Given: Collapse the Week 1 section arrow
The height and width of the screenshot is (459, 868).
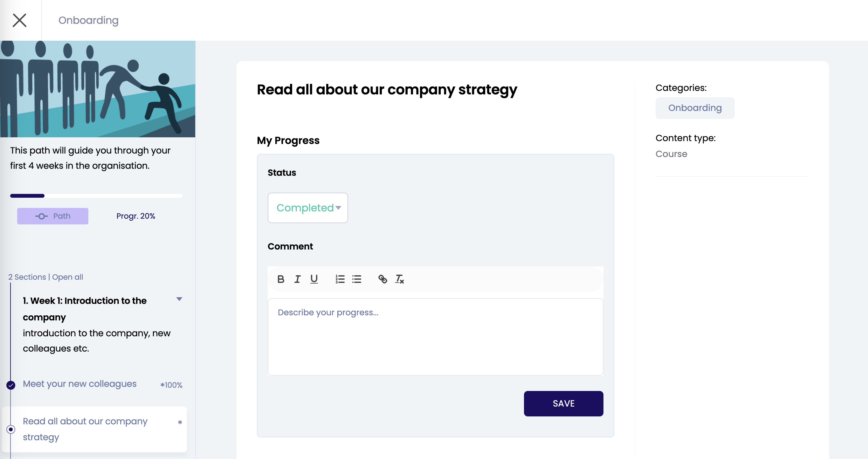Looking at the screenshot, I should tap(179, 299).
